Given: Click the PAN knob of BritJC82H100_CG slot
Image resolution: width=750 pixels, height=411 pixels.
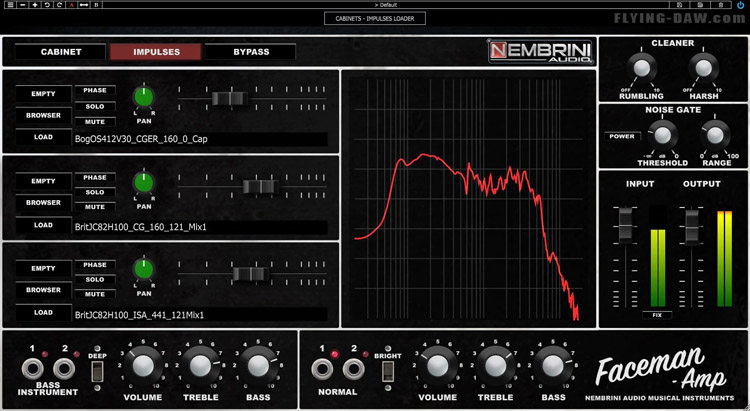Looking at the screenshot, I should 143,183.
